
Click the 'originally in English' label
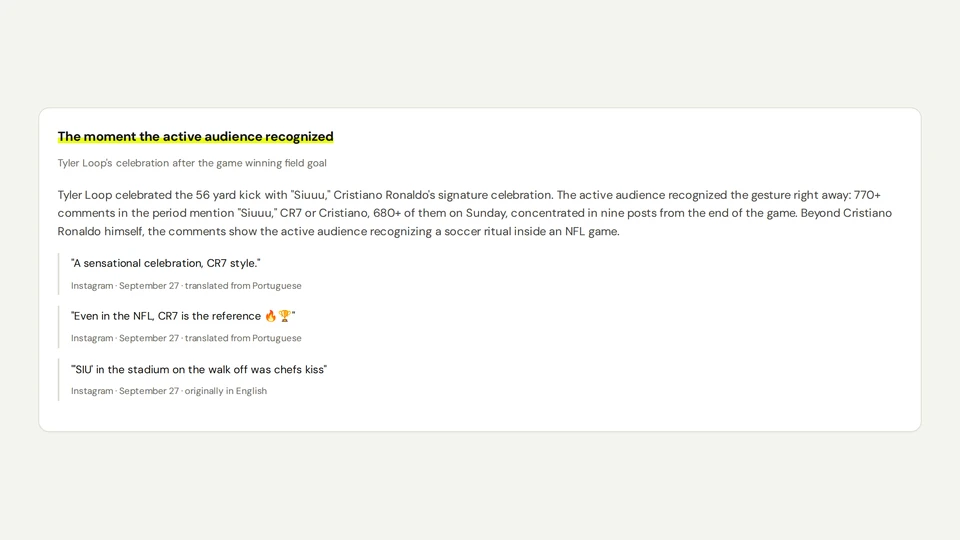point(226,391)
